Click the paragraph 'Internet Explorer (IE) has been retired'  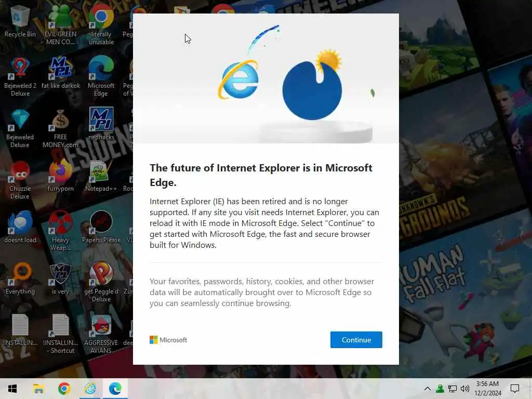coord(264,223)
